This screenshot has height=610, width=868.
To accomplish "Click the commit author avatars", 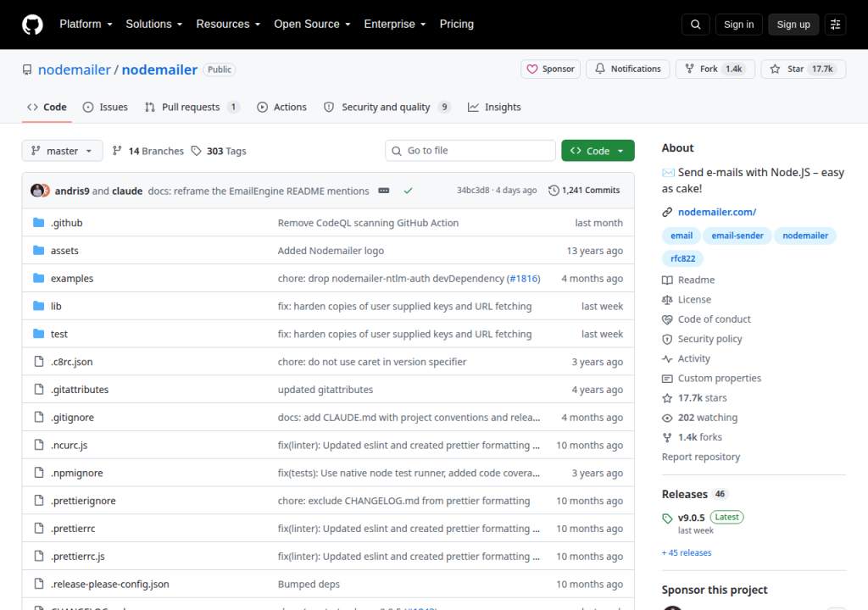I will 41,191.
